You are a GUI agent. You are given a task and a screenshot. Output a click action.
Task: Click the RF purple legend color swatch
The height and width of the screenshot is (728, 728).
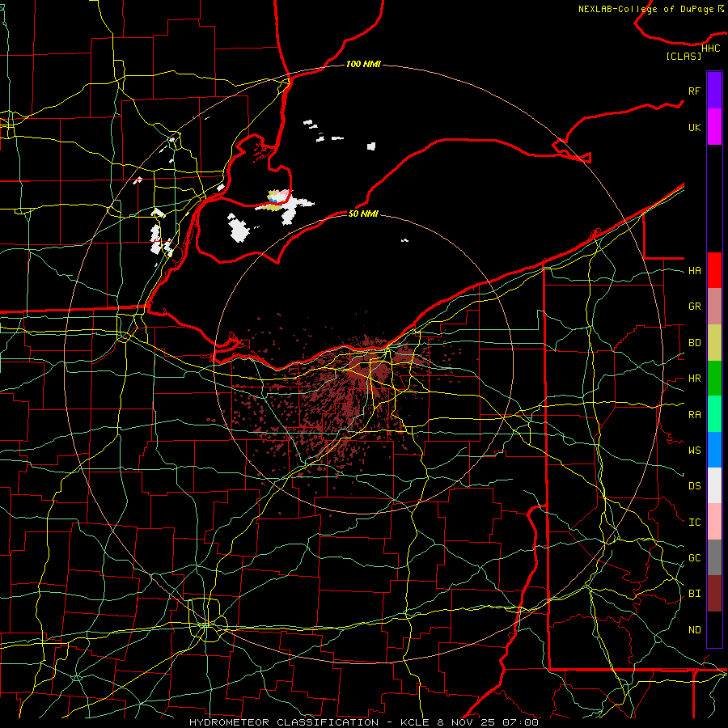(x=714, y=91)
